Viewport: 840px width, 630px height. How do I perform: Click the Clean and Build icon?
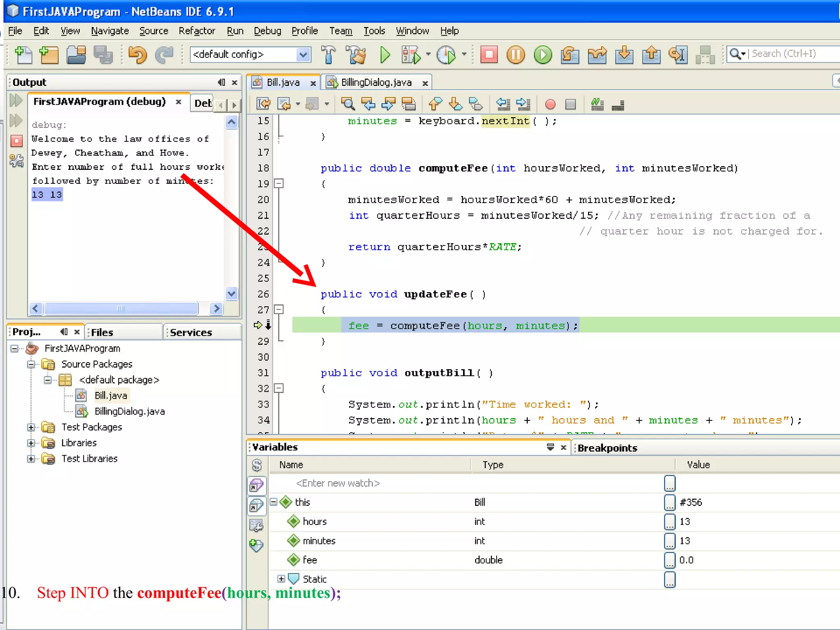(356, 55)
